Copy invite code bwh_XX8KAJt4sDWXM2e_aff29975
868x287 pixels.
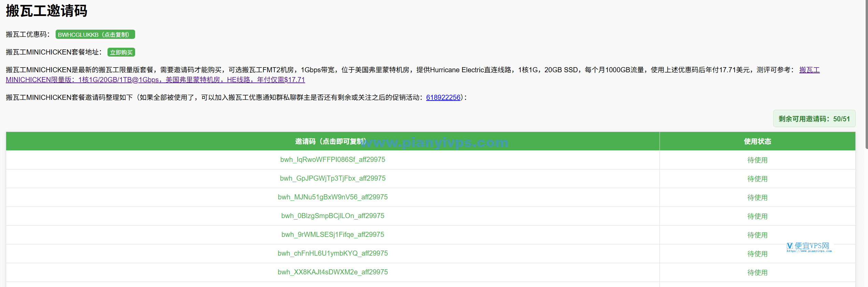coord(333,272)
